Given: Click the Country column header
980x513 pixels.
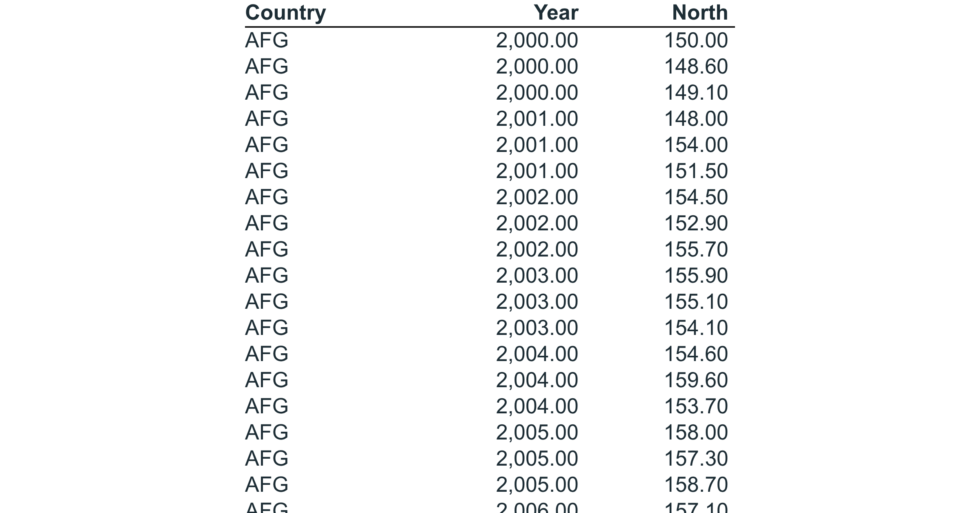Looking at the screenshot, I should pos(285,13).
